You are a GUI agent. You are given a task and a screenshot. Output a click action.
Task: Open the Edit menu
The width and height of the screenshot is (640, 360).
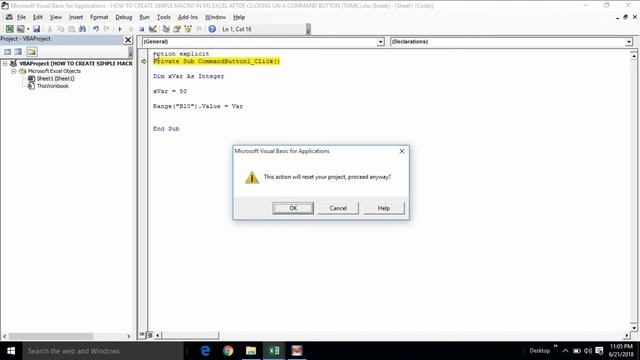click(x=38, y=17)
